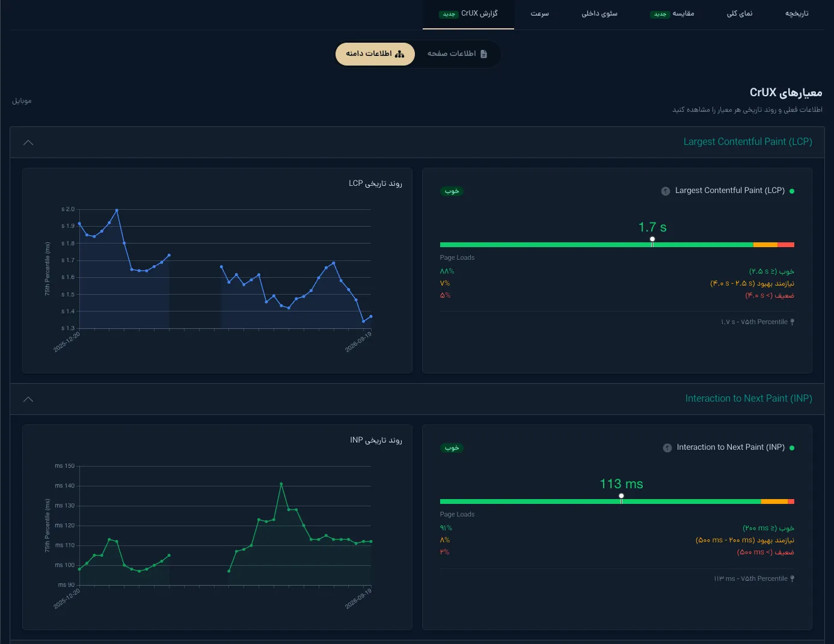The image size is (834, 644).
Task: Open the نمای کلی tab
Action: pos(740,14)
